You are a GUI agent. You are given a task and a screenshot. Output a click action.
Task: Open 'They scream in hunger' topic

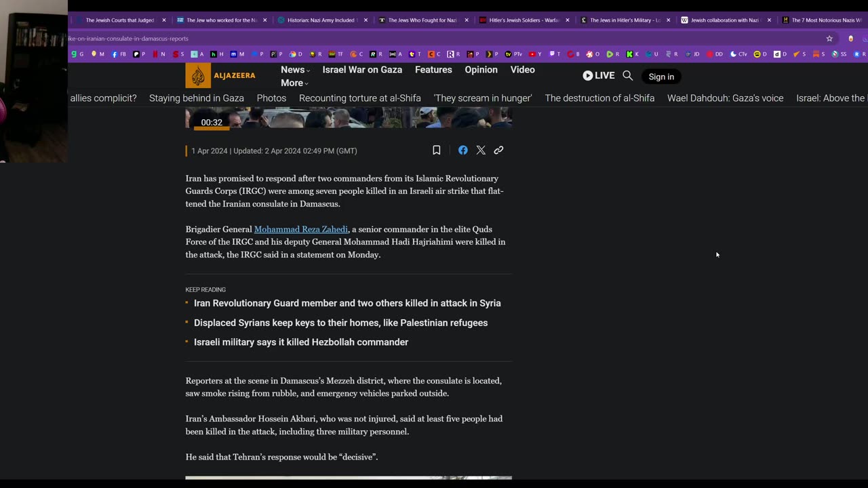pos(483,98)
